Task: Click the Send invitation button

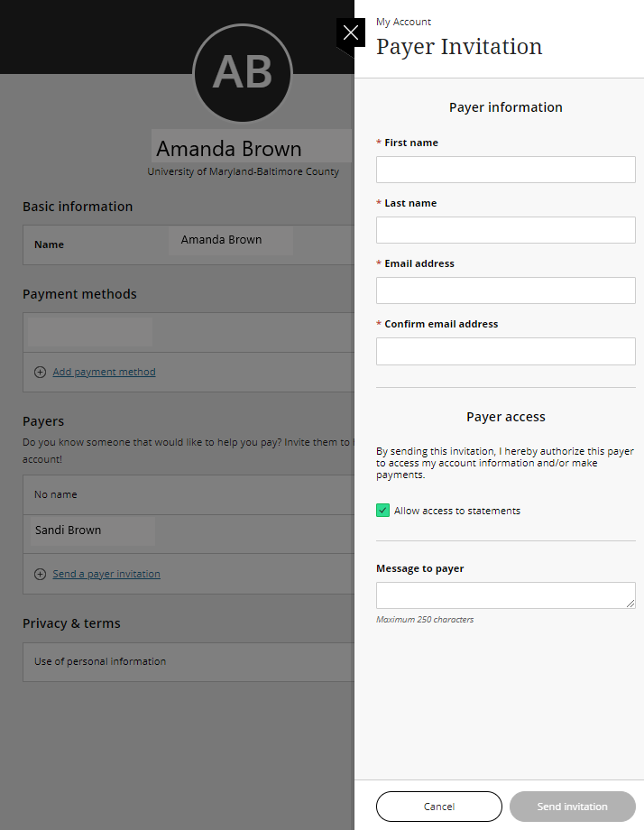Action: [x=572, y=807]
